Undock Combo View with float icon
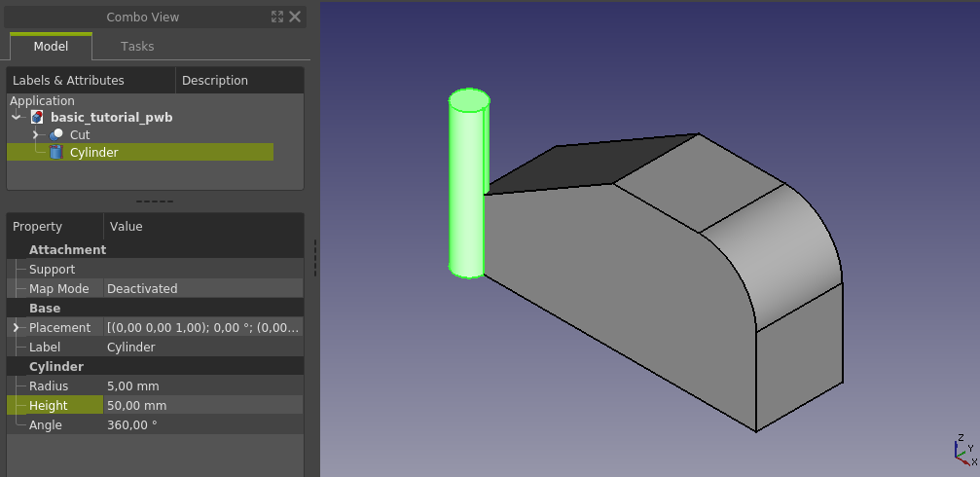This screenshot has height=477, width=980. pos(277,17)
